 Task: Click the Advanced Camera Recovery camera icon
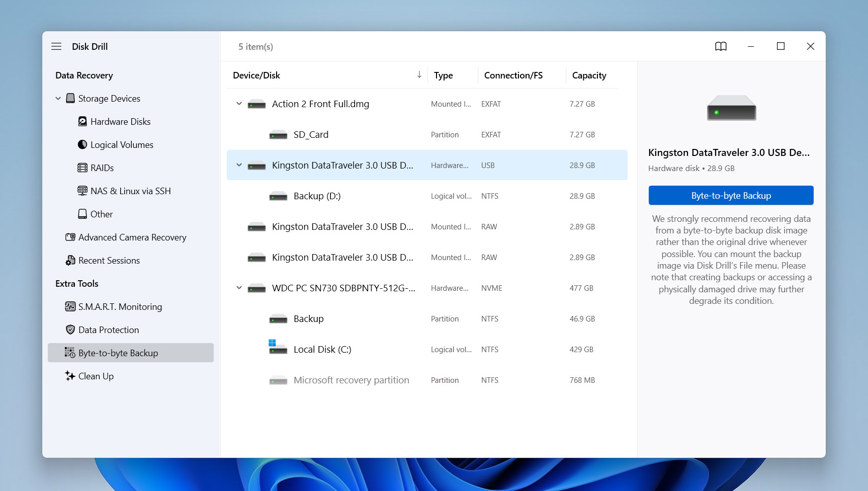[x=70, y=237]
